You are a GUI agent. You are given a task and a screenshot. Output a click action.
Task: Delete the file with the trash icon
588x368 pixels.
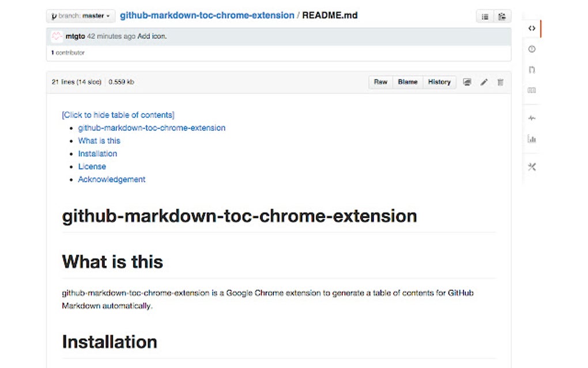500,82
